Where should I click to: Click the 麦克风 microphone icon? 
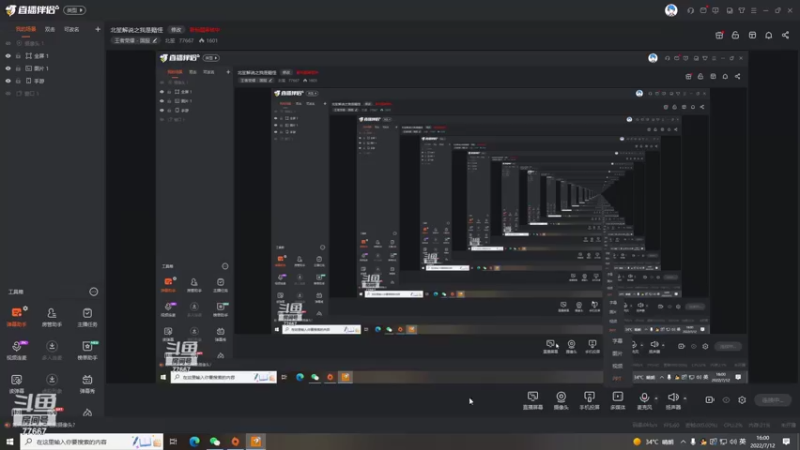click(x=644, y=397)
